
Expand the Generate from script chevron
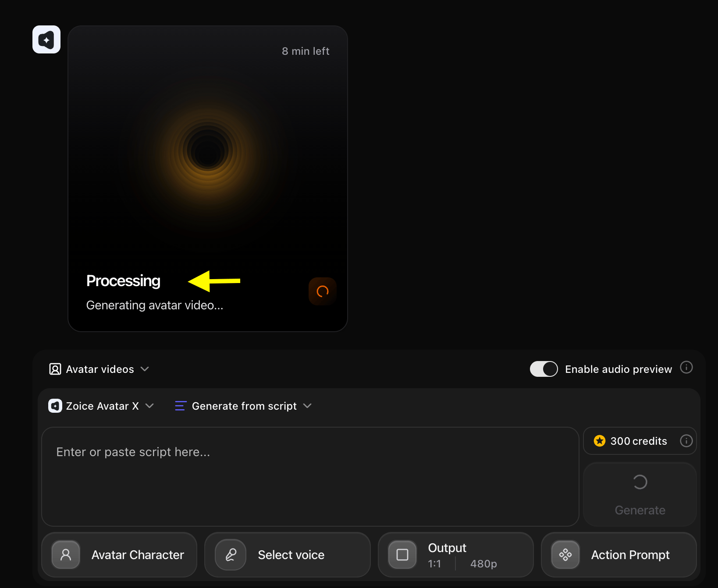(x=307, y=406)
